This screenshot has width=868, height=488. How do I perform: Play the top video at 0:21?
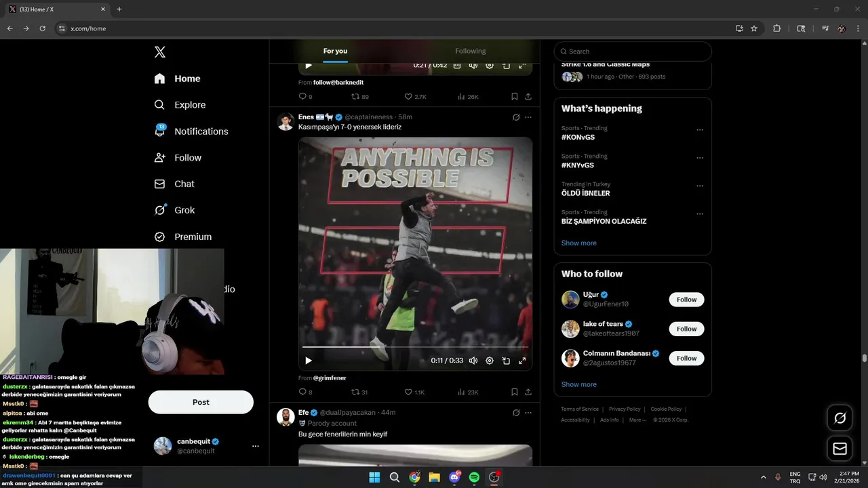pos(309,66)
